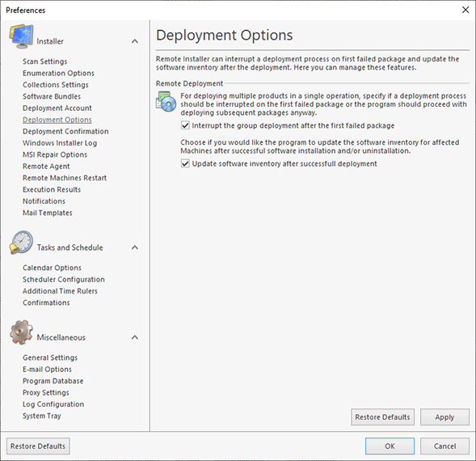Open System Tray settings
Image resolution: width=476 pixels, height=461 pixels.
pos(42,416)
